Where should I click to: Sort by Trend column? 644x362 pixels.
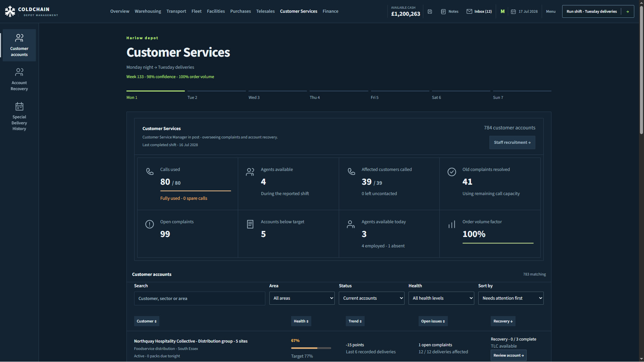[x=355, y=321]
